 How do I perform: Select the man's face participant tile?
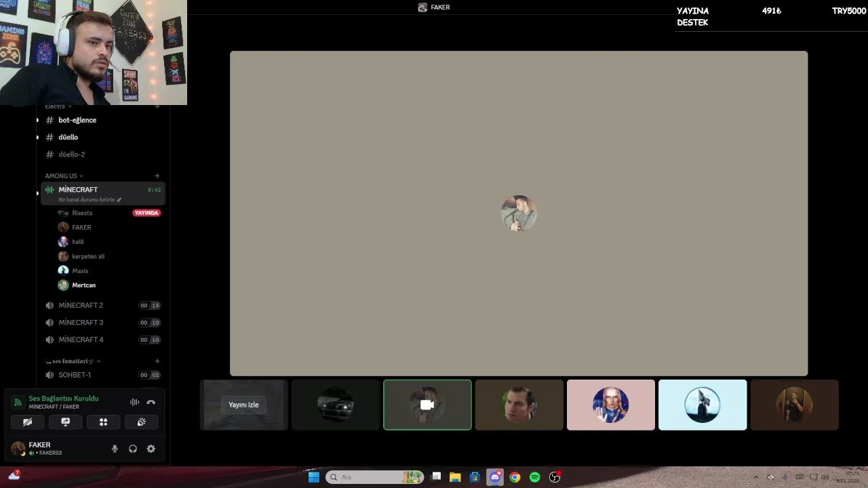click(x=519, y=405)
